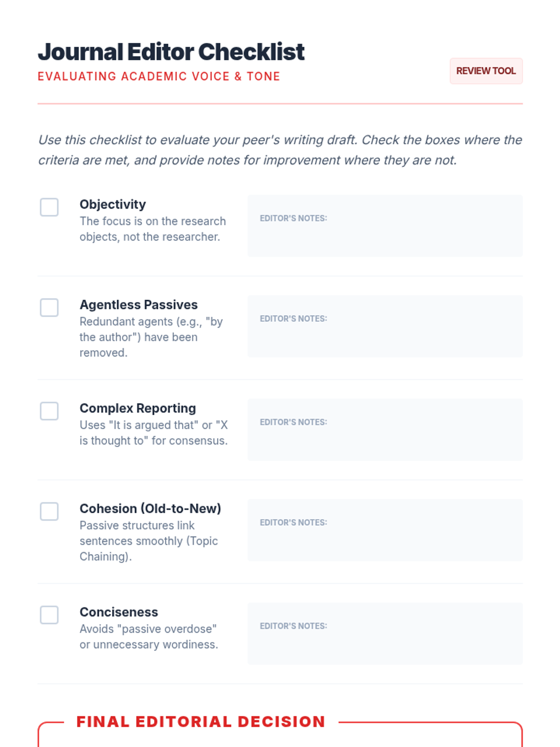Select the Evaluating Academic Voice & Tone subtitle
Image resolution: width=560 pixels, height=747 pixels.
click(159, 77)
